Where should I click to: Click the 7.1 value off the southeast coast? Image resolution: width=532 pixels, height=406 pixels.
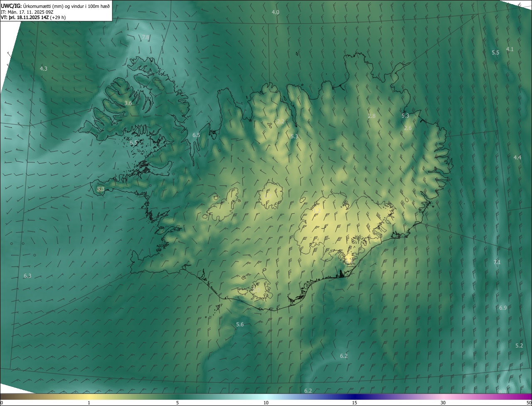click(x=497, y=262)
